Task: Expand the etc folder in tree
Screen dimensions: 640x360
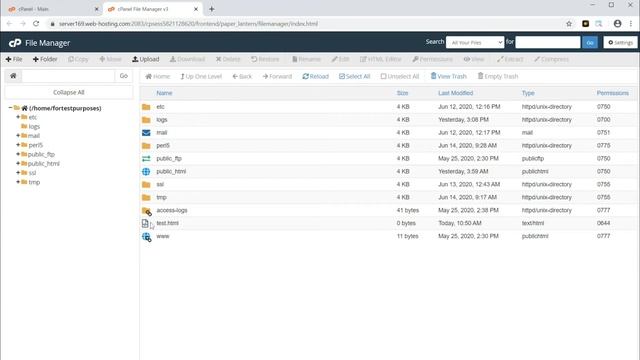Action: pyautogui.click(x=18, y=117)
